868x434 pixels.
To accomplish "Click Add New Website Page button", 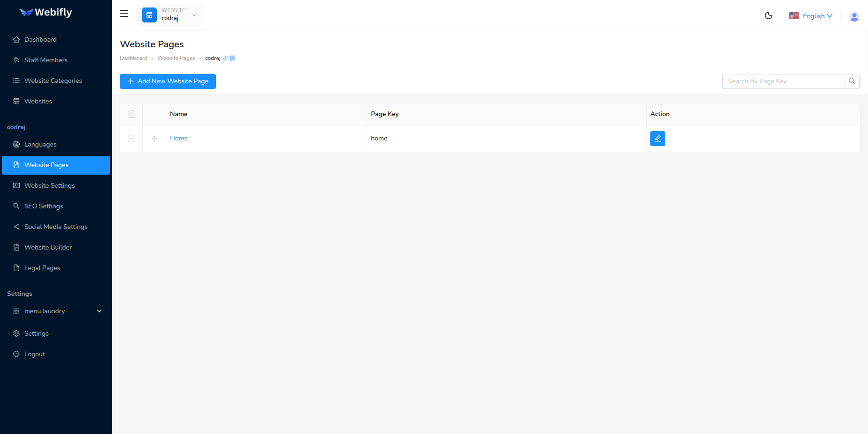I will 167,81.
